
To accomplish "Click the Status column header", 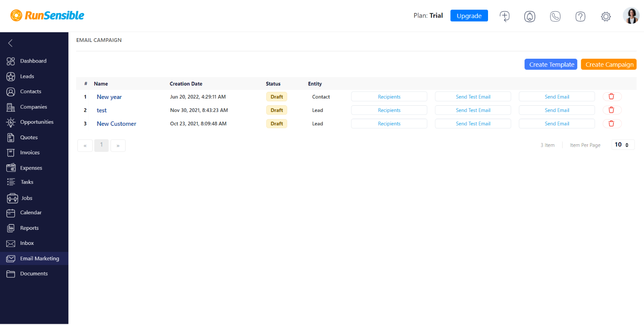I will coord(273,84).
